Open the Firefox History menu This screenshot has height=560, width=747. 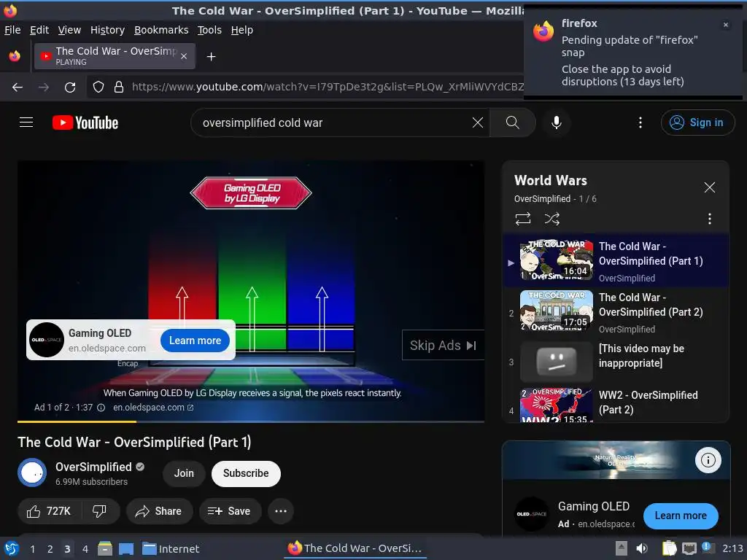[x=107, y=30]
